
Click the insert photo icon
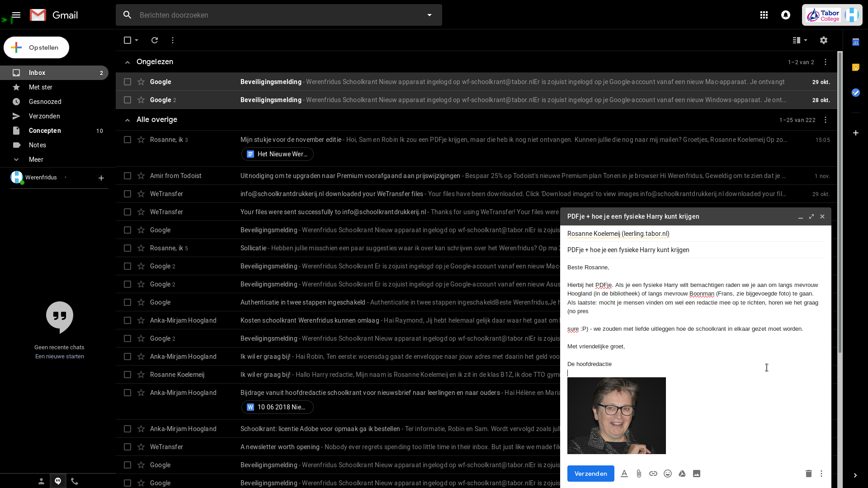click(x=697, y=474)
